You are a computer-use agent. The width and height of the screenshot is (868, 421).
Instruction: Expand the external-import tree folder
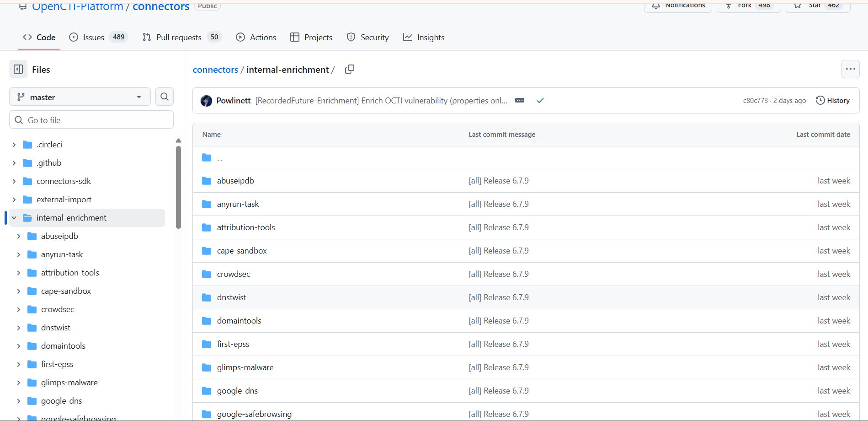click(x=14, y=200)
